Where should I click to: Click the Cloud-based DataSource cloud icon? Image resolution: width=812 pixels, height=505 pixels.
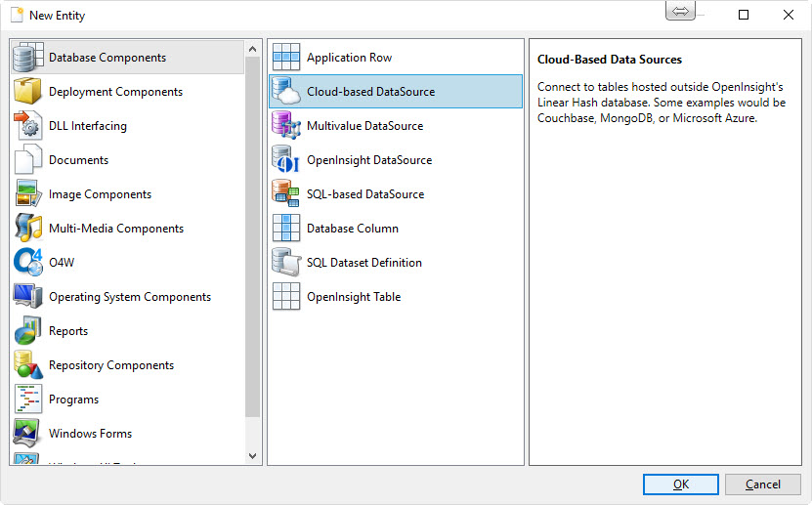pyautogui.click(x=286, y=91)
